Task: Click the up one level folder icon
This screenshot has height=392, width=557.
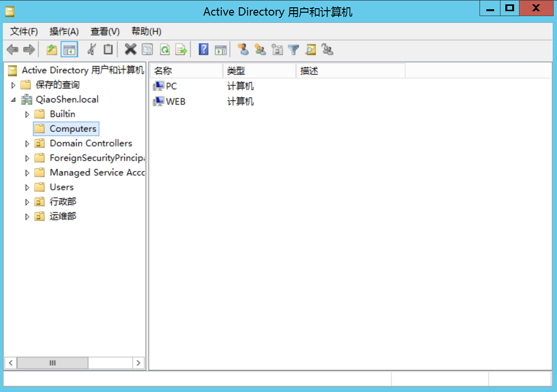Action: click(x=52, y=49)
